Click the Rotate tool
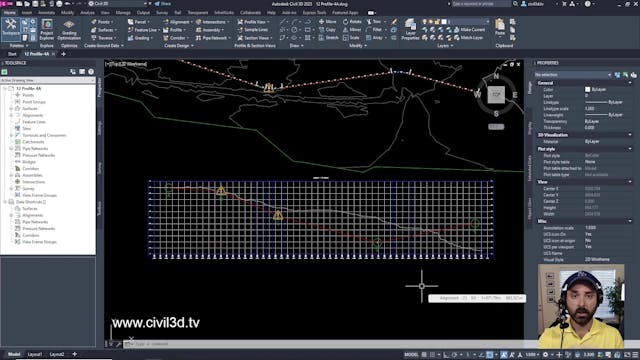 (352, 22)
